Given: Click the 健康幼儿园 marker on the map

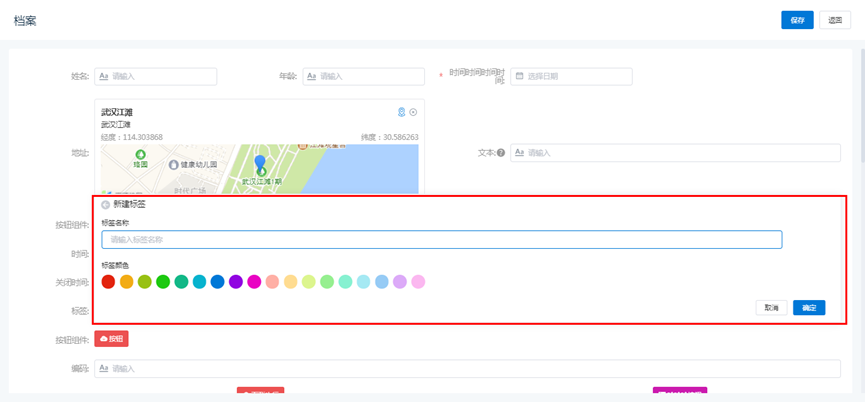Looking at the screenshot, I should click(174, 165).
